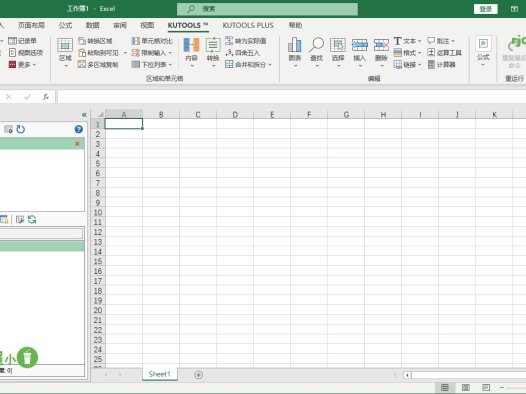Select row 10 header
The width and height of the screenshot is (526, 394).
[98, 212]
